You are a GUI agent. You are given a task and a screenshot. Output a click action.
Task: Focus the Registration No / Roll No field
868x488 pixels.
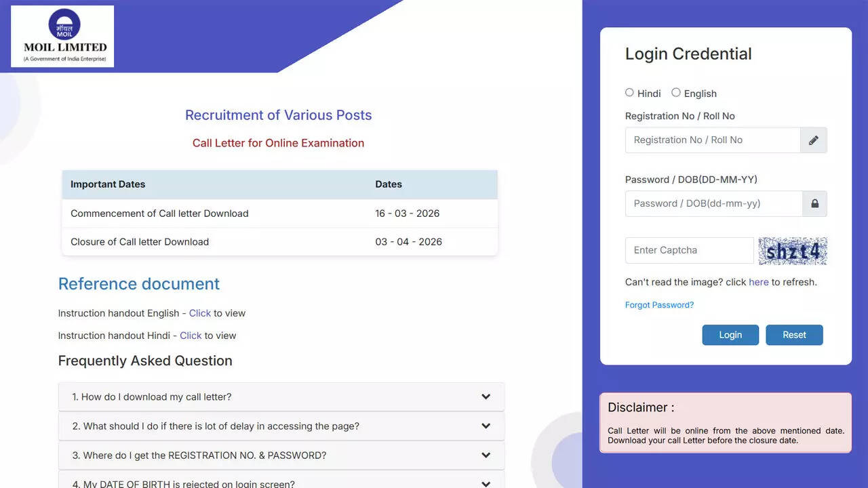(x=712, y=140)
